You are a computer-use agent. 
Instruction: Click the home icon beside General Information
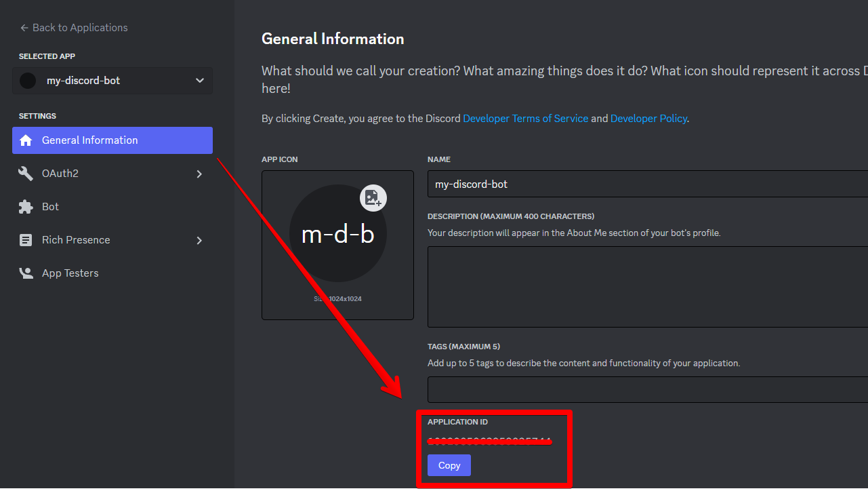26,140
